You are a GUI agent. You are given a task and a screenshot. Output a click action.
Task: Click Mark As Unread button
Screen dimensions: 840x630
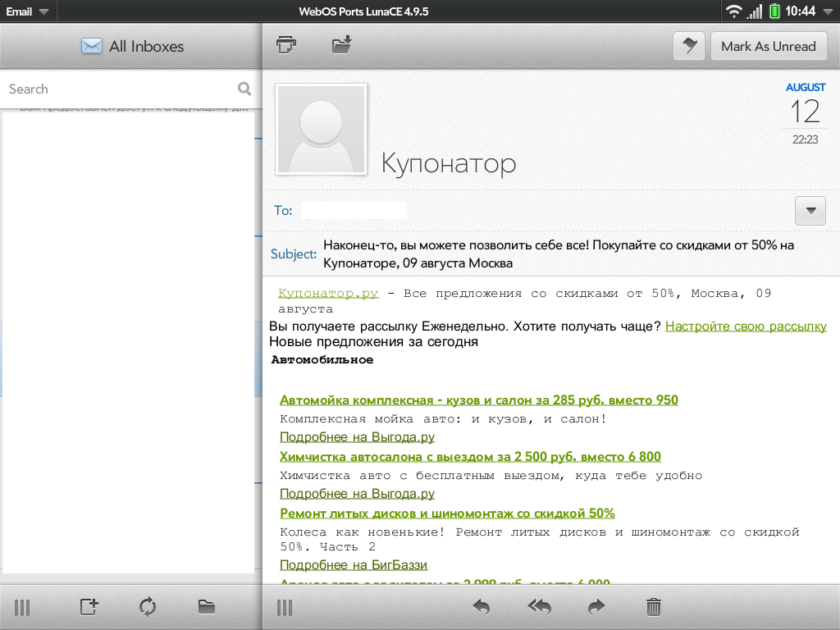[x=769, y=46]
